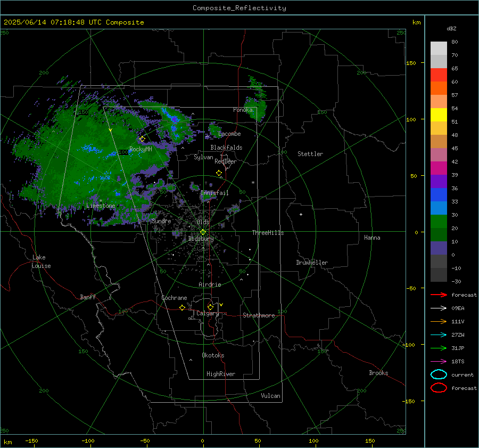Click the Strathmore label
479x448 pixels.
coord(259,315)
